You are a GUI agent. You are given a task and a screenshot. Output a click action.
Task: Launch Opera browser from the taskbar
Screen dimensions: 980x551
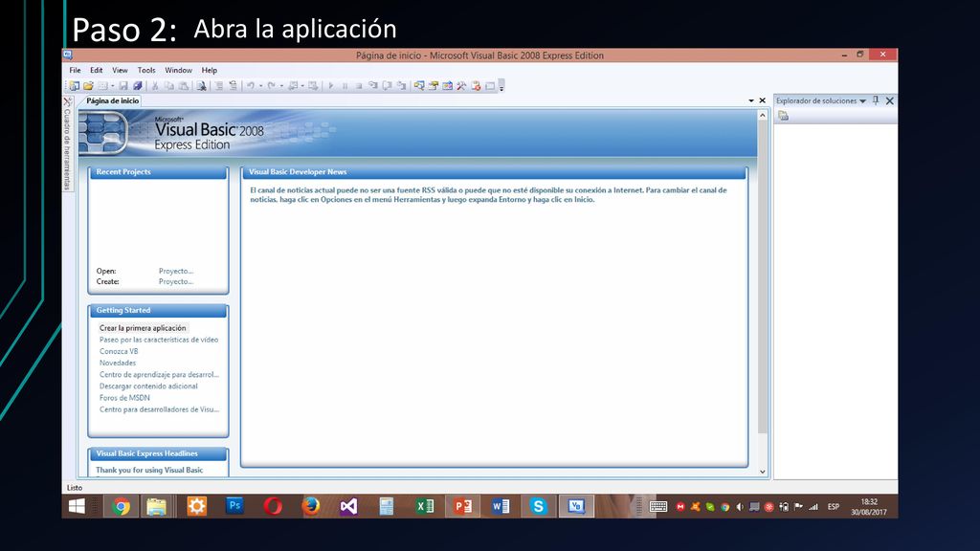pos(273,506)
